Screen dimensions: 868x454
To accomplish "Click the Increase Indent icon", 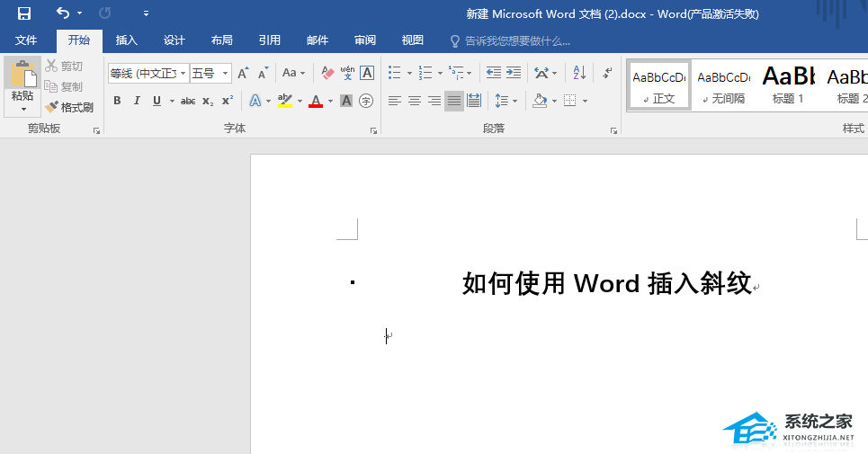I will 513,73.
